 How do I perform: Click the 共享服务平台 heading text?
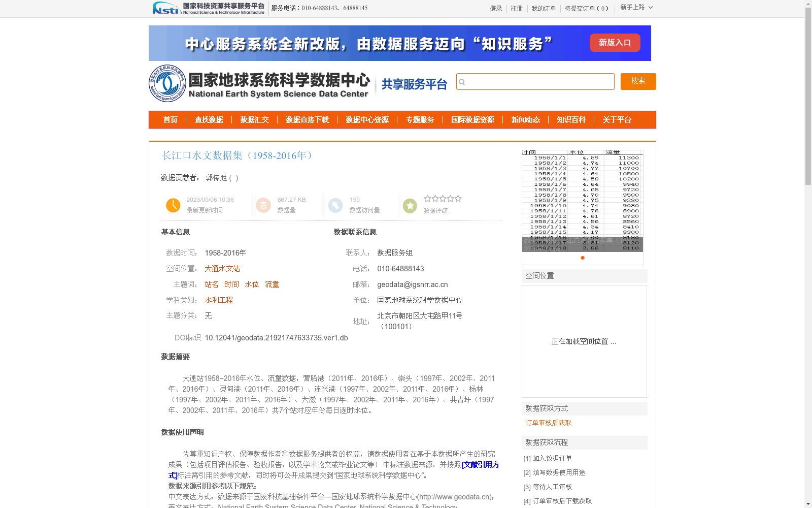(414, 84)
